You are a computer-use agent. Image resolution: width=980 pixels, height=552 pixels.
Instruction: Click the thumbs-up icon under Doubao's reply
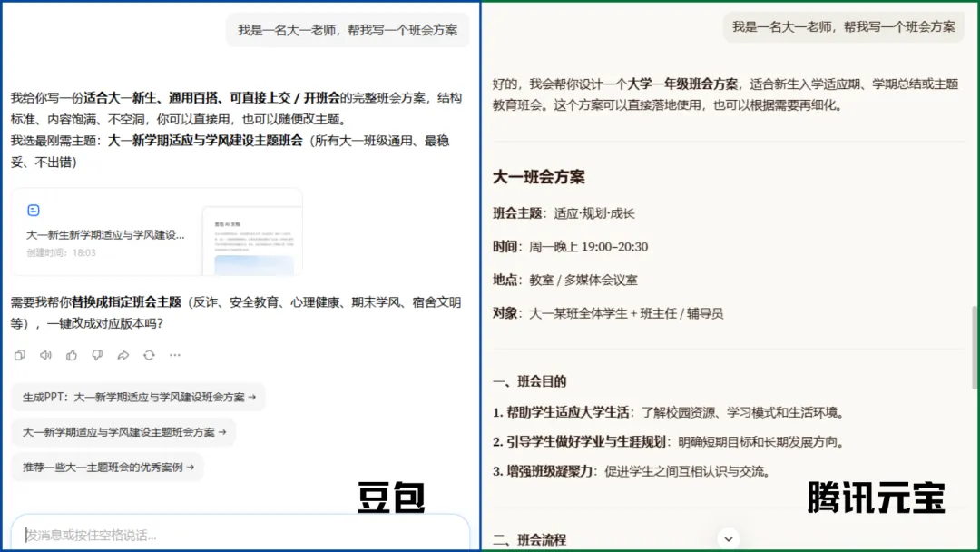(72, 355)
